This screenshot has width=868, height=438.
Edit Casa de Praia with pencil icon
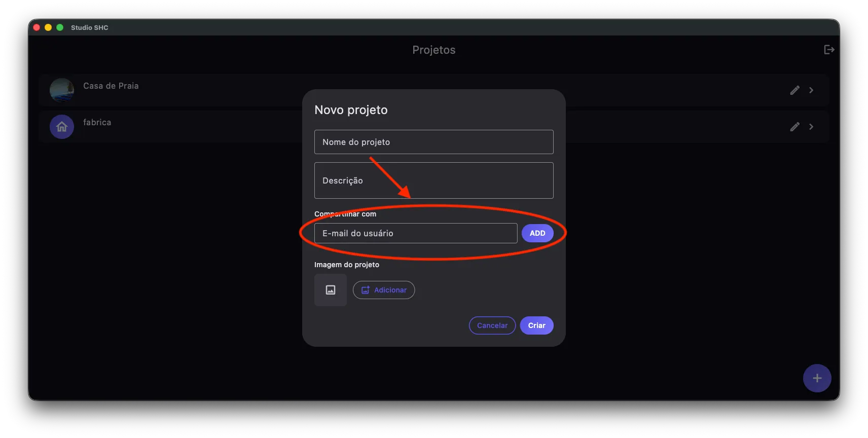[794, 90]
